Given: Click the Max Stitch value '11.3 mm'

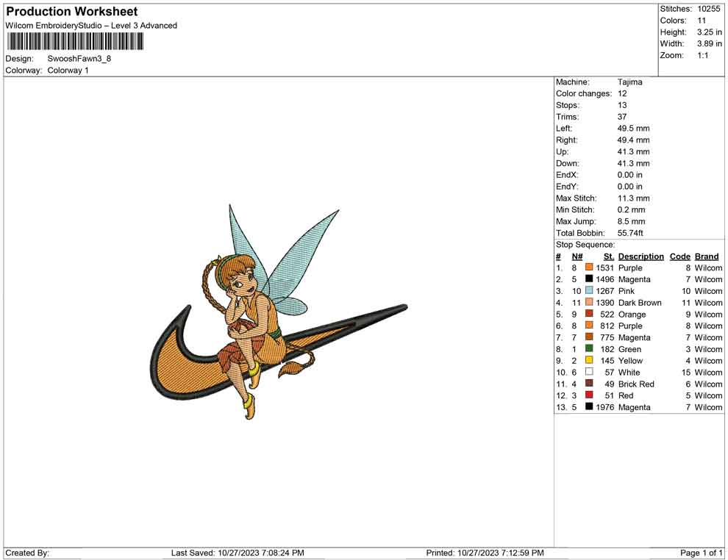Looking at the screenshot, I should point(634,198).
